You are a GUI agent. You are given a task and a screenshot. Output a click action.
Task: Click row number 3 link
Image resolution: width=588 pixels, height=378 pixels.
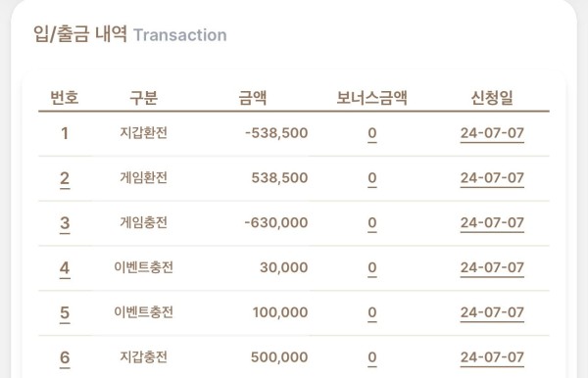[x=65, y=223]
